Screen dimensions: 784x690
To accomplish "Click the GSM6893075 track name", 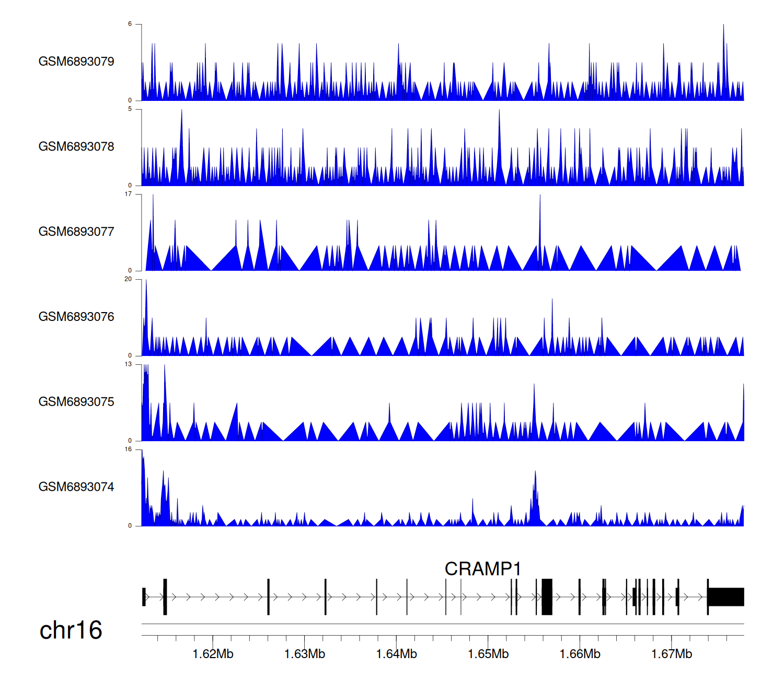I will 76,402.
